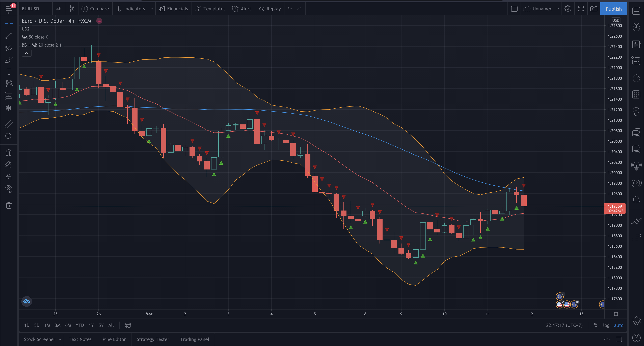Screen dimensions: 644x346
Task: Select the trend line drawing tool
Action: pyautogui.click(x=9, y=36)
